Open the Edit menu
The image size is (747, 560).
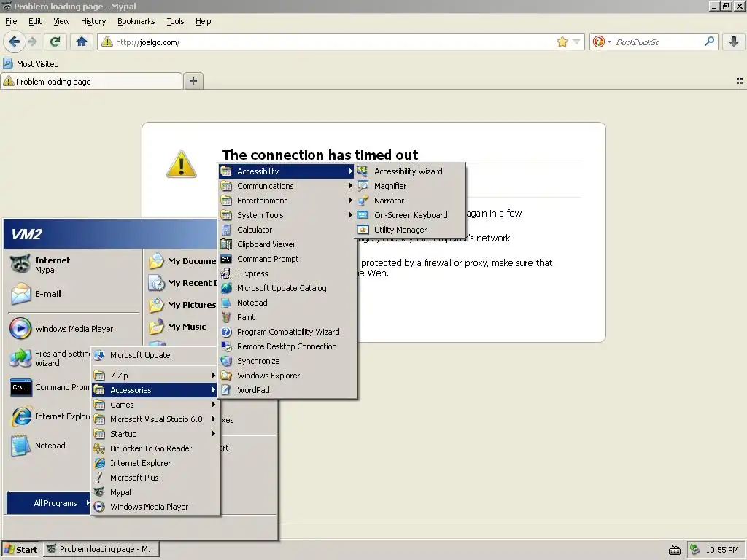[x=35, y=21]
